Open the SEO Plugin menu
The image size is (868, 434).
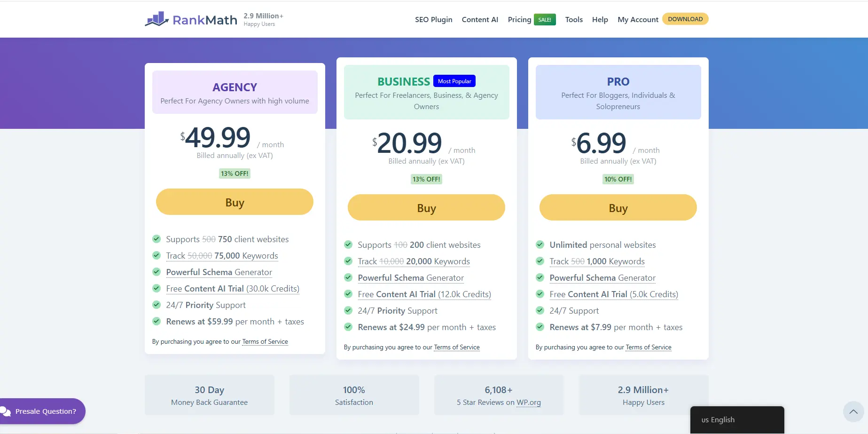click(433, 20)
